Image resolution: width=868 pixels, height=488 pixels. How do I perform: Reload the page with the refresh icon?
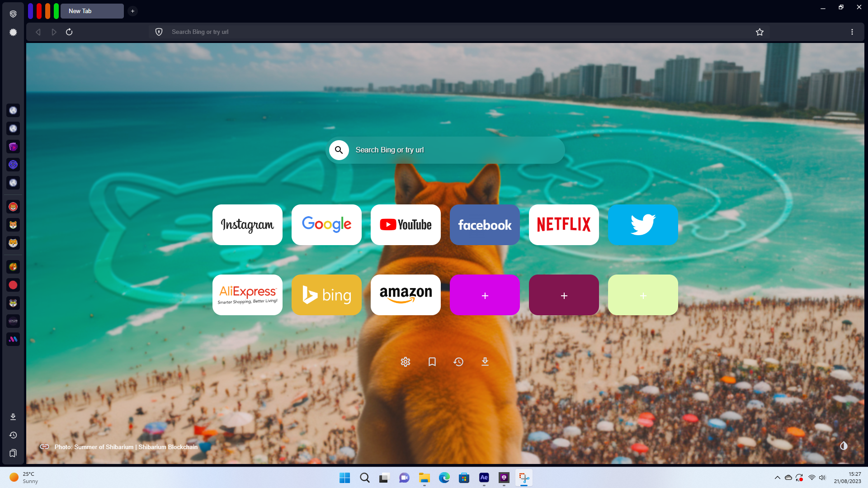(x=69, y=32)
